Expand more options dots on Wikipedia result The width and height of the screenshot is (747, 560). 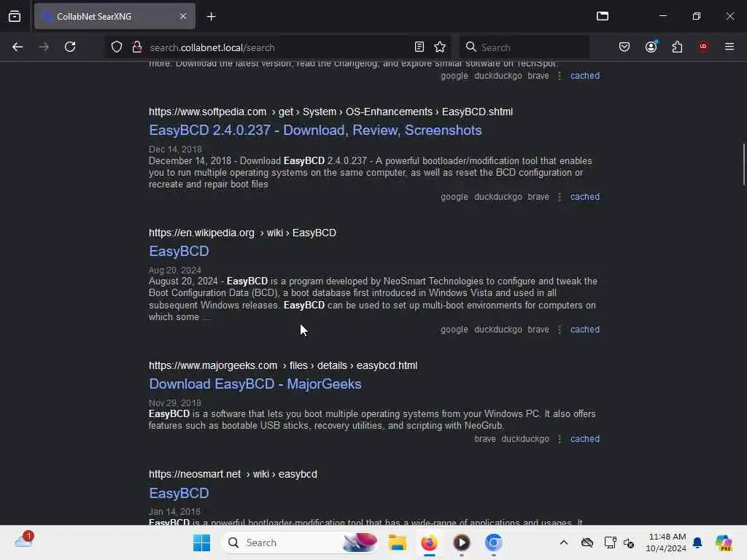(x=560, y=330)
